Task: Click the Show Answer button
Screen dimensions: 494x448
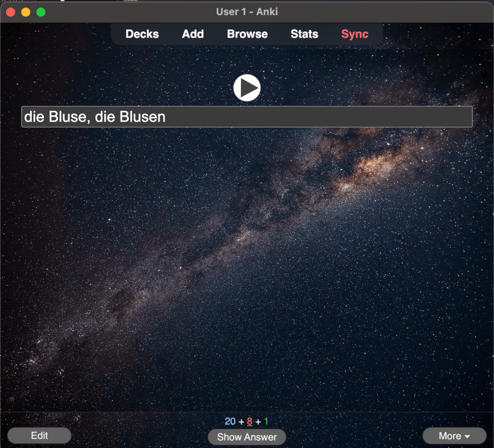Action: click(x=247, y=437)
